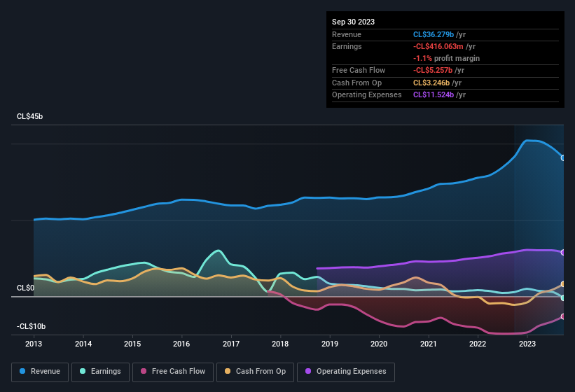Viewport: 575px width, 392px height.
Task: Click the Earnings teal end-point marker
Action: point(563,297)
